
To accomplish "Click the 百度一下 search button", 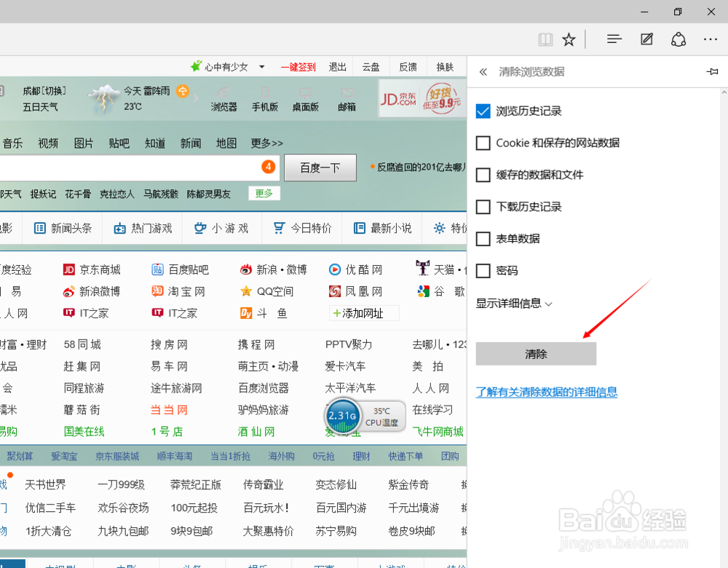I will click(x=320, y=167).
